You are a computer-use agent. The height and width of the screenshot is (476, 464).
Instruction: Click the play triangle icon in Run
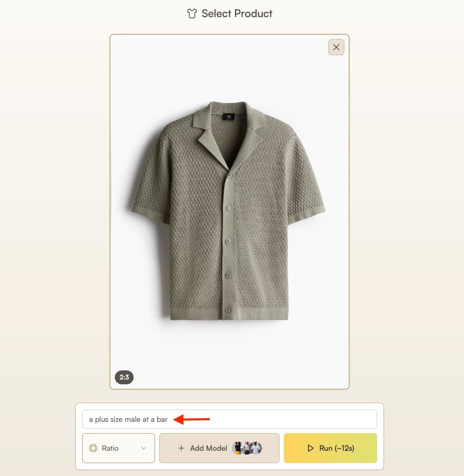(x=310, y=448)
